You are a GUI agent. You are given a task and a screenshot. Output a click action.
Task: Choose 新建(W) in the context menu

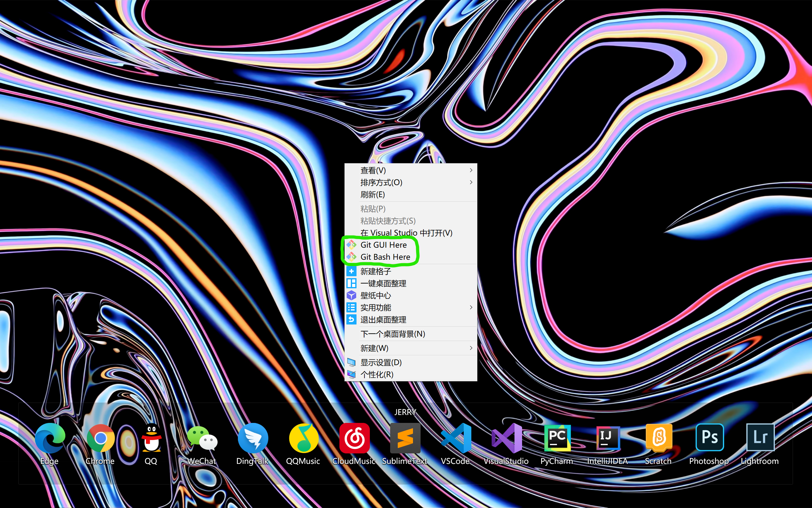pos(411,348)
